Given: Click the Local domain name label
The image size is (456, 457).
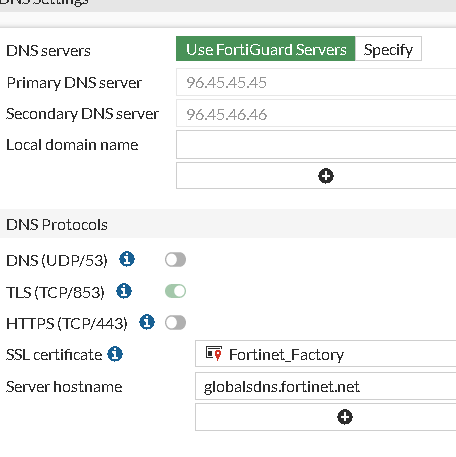Looking at the screenshot, I should coord(72,145).
